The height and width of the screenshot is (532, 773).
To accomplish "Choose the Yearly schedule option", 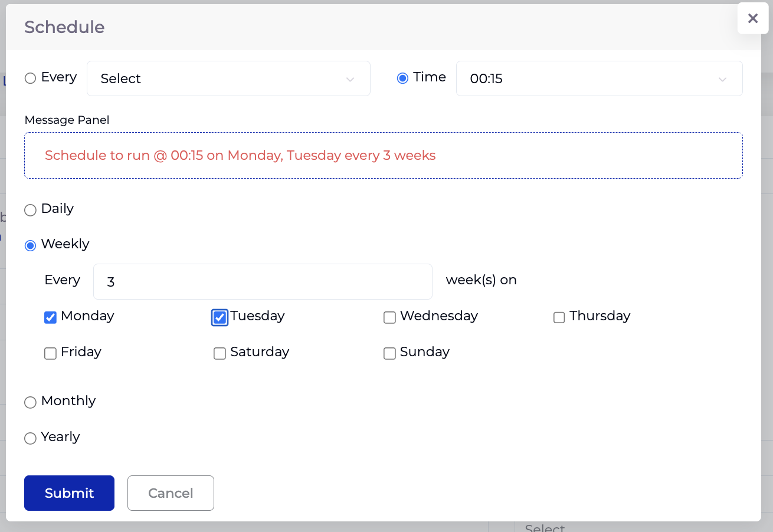I will [30, 438].
